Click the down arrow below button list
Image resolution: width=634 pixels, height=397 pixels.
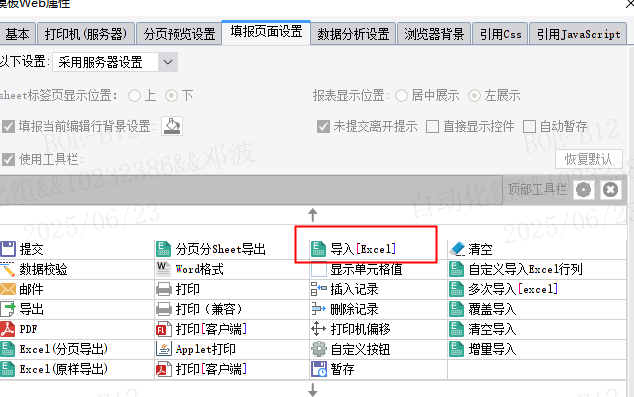[x=313, y=390]
